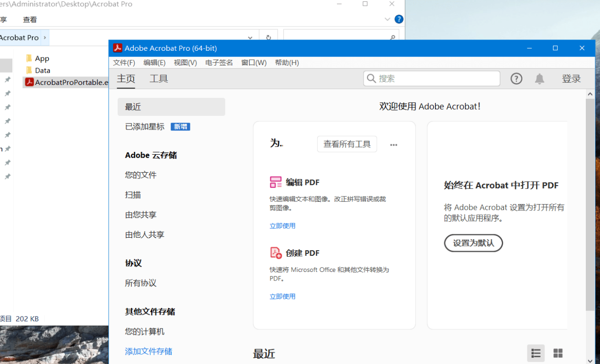This screenshot has width=600, height=364.
Task: Switch recent files to list view
Action: pos(536,353)
